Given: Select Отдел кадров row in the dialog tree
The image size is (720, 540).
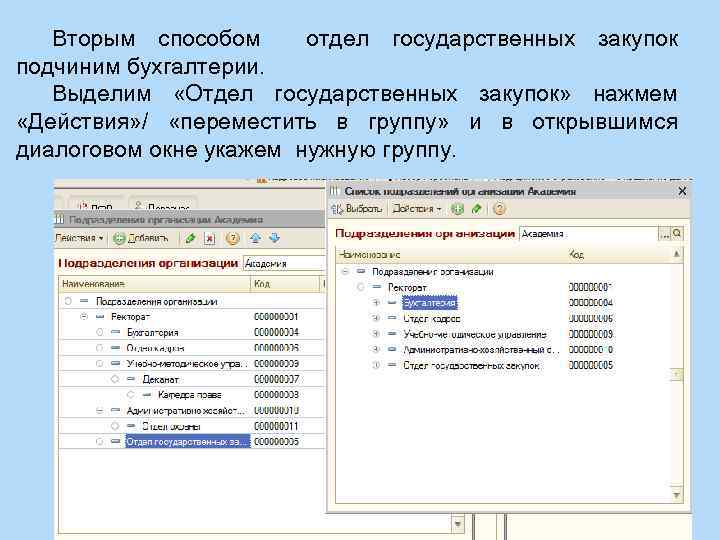Looking at the screenshot, I should (x=432, y=318).
